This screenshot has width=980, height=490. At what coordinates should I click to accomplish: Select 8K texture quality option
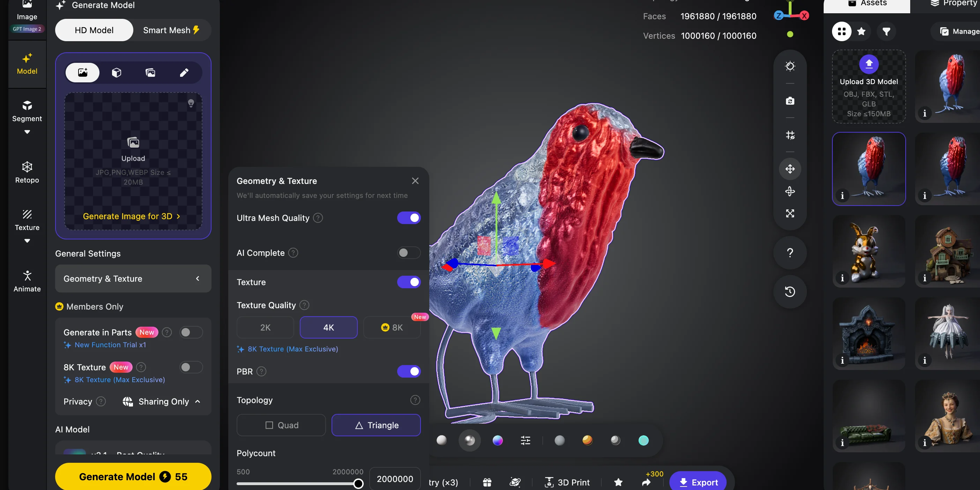(392, 327)
